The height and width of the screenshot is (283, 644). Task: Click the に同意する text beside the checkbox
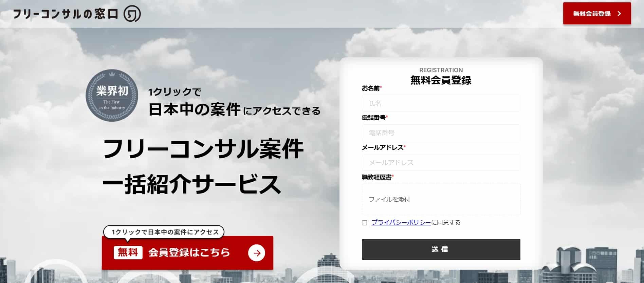click(446, 222)
